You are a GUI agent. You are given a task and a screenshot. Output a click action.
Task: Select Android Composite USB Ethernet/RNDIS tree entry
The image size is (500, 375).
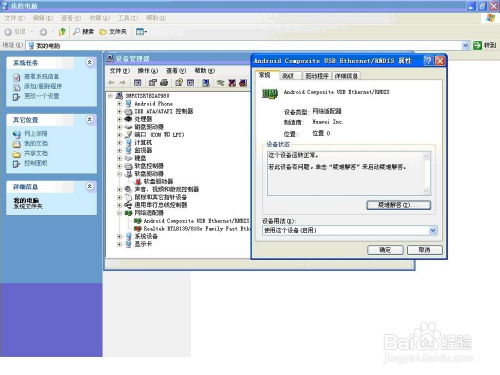click(196, 221)
